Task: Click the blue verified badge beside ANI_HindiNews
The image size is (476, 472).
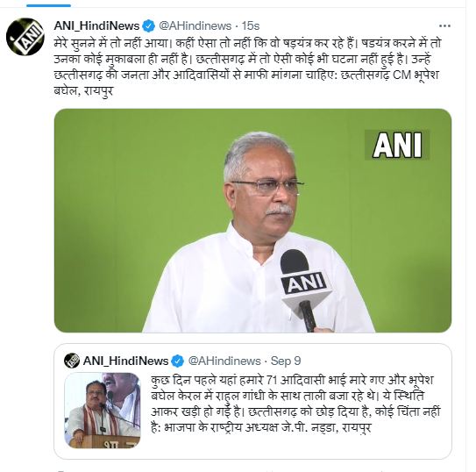Action: pyautogui.click(x=148, y=26)
